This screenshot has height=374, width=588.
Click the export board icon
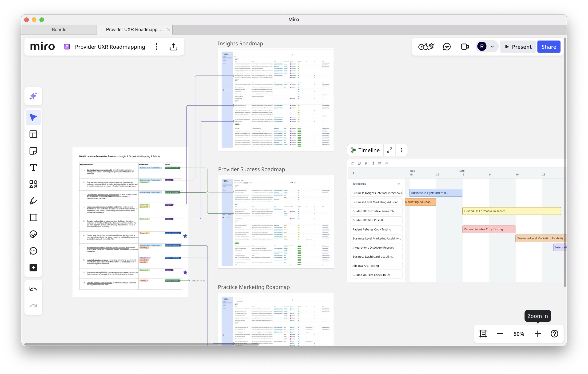173,47
